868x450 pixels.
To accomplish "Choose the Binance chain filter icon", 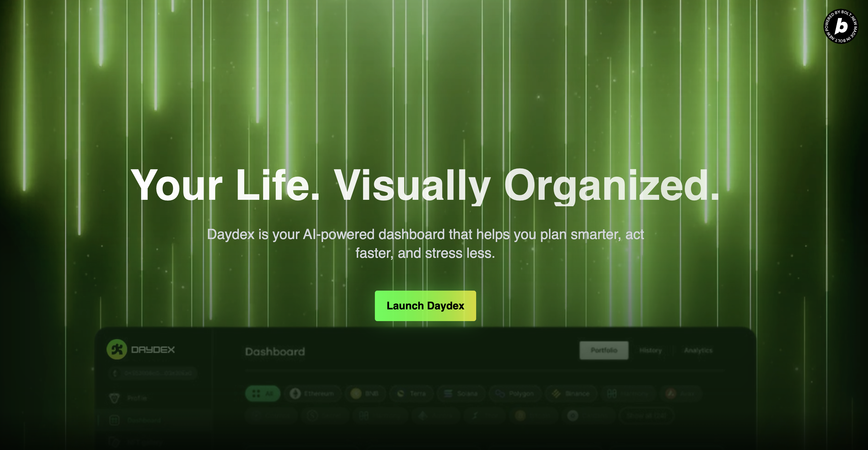I will point(556,394).
